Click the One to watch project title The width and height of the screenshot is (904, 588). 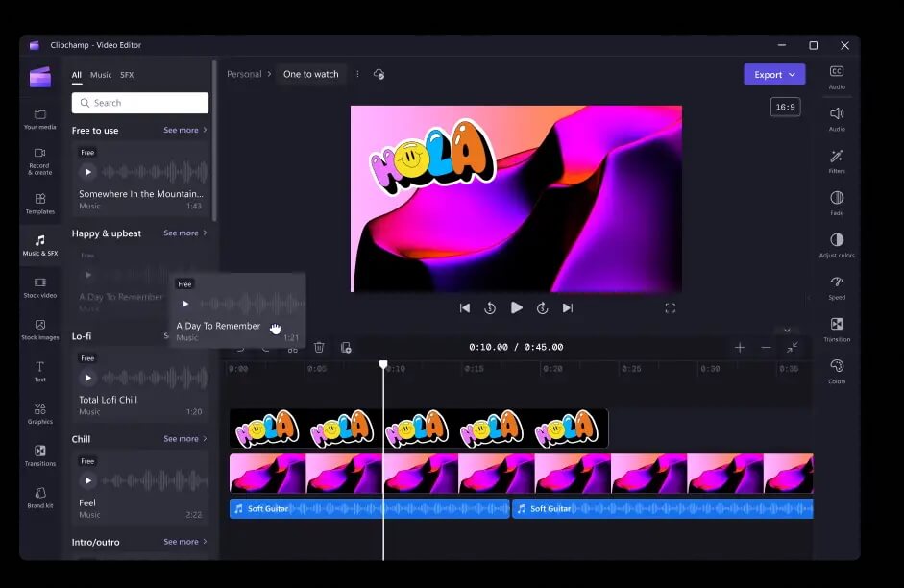pyautogui.click(x=310, y=74)
